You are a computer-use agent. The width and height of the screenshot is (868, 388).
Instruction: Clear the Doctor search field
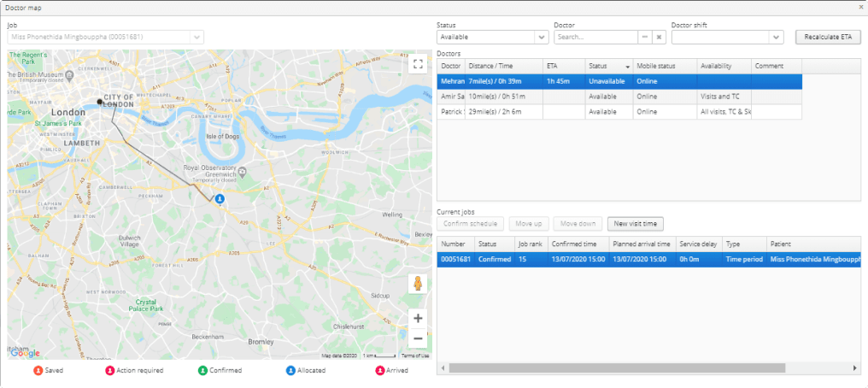tap(658, 37)
